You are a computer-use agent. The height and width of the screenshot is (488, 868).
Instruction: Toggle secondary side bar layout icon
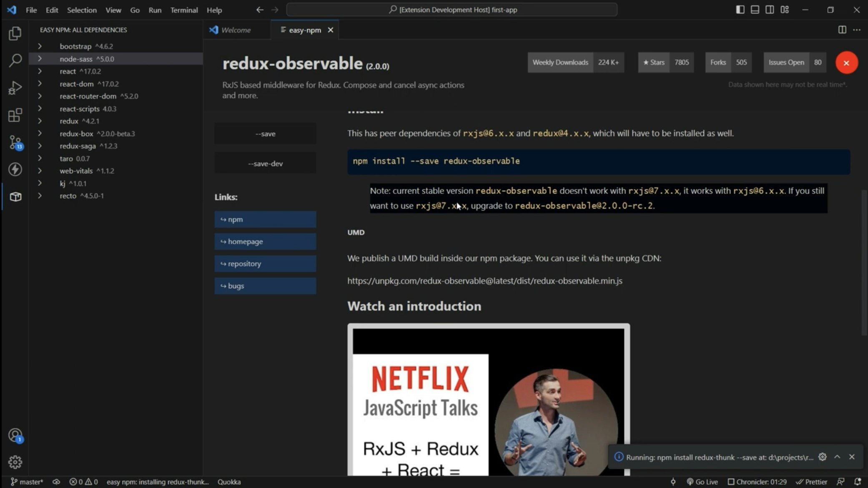click(770, 10)
